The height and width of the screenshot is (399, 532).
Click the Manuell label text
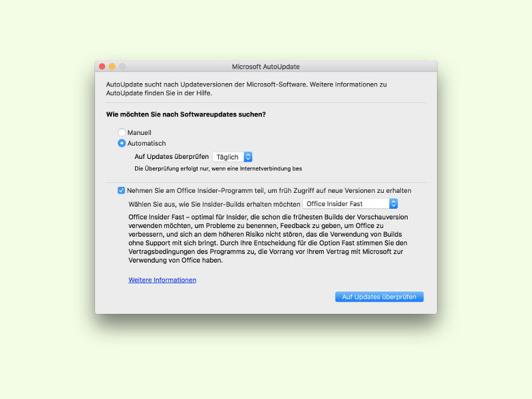click(x=139, y=132)
